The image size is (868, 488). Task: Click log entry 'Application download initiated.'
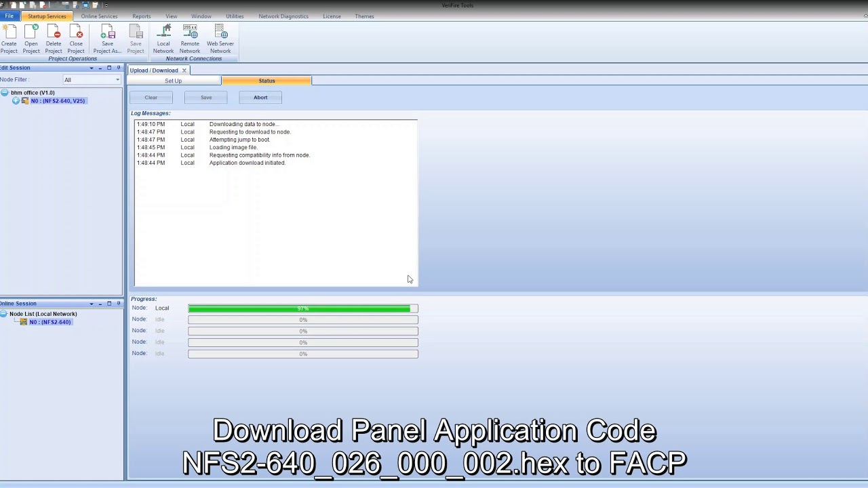[247, 163]
